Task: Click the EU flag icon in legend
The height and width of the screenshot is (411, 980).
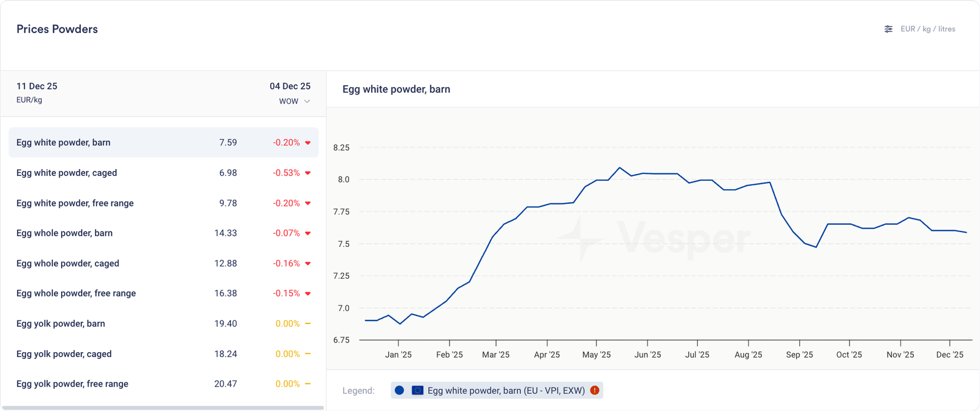Action: point(418,390)
